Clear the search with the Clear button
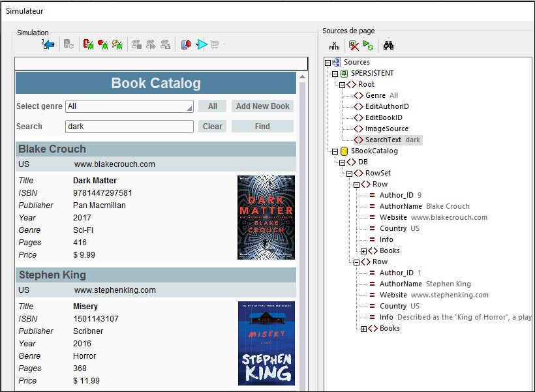The image size is (535, 392). pos(212,127)
